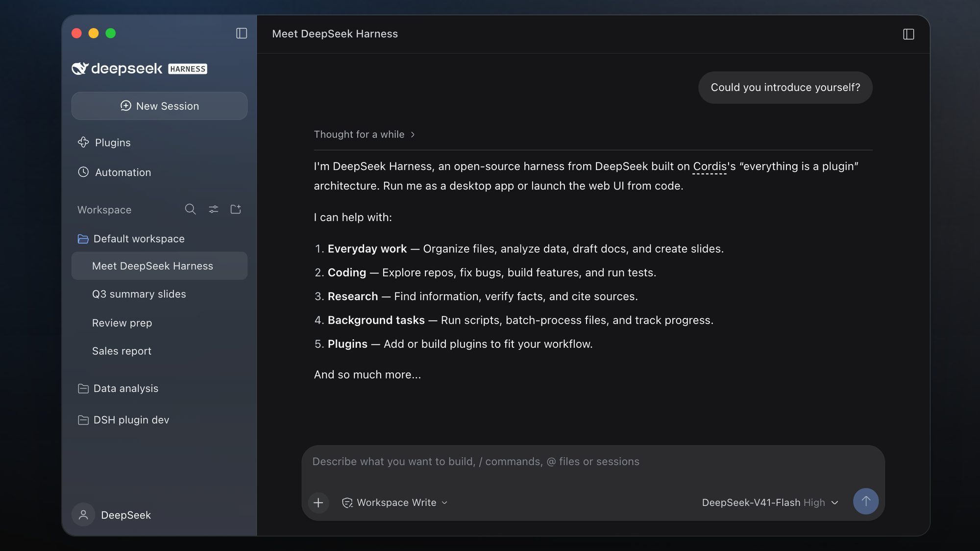Click the HARNESS badge label
This screenshot has width=980, height=551.
pyautogui.click(x=188, y=69)
